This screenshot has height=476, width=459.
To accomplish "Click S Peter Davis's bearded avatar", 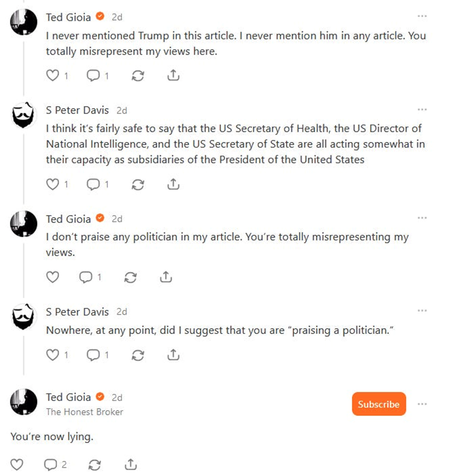I will (x=24, y=116).
